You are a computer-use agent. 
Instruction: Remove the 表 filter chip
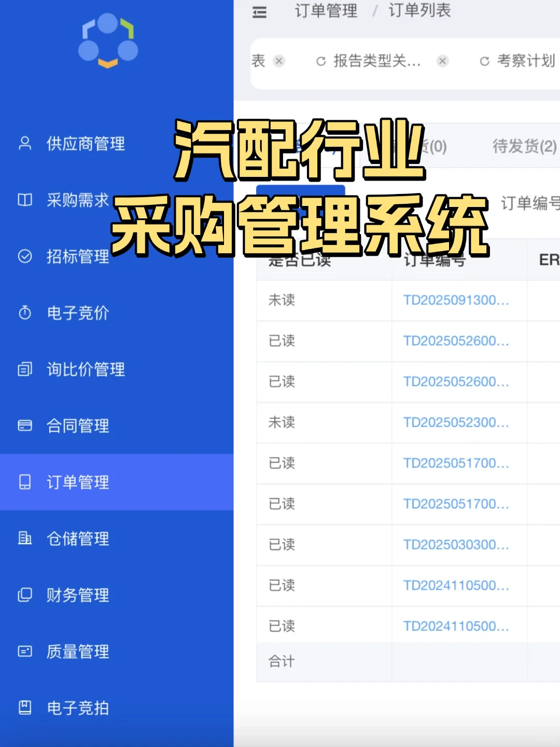click(279, 61)
